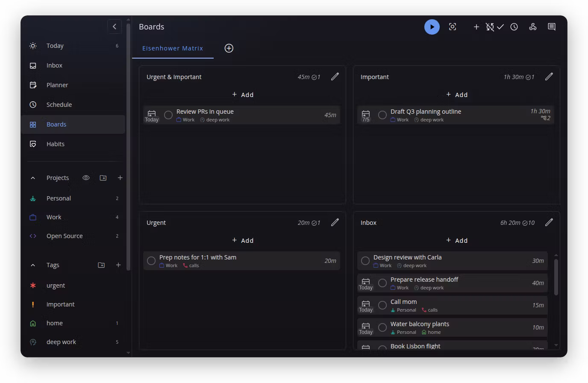Add task to Inbox panel
The width and height of the screenshot is (588, 383).
click(457, 241)
